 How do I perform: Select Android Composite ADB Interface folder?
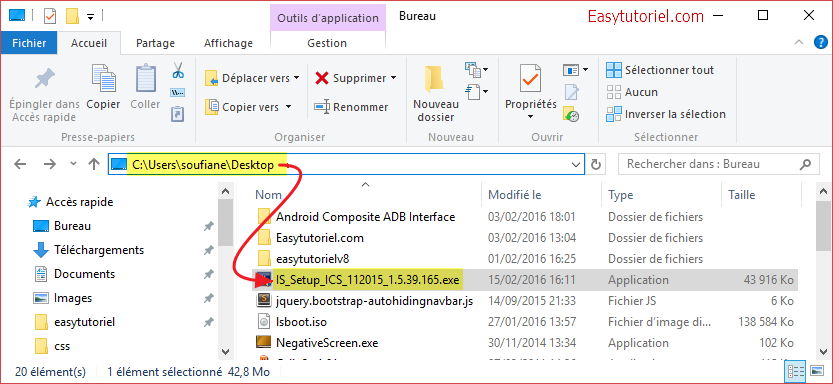(356, 217)
